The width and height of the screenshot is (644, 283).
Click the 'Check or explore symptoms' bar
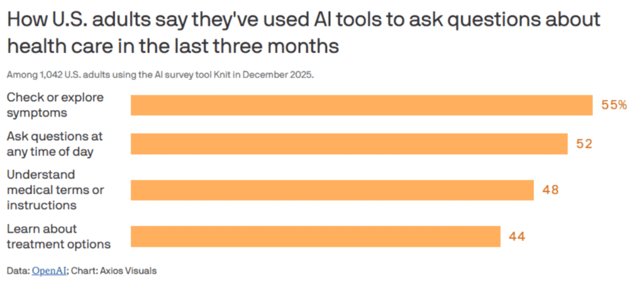[x=362, y=106]
